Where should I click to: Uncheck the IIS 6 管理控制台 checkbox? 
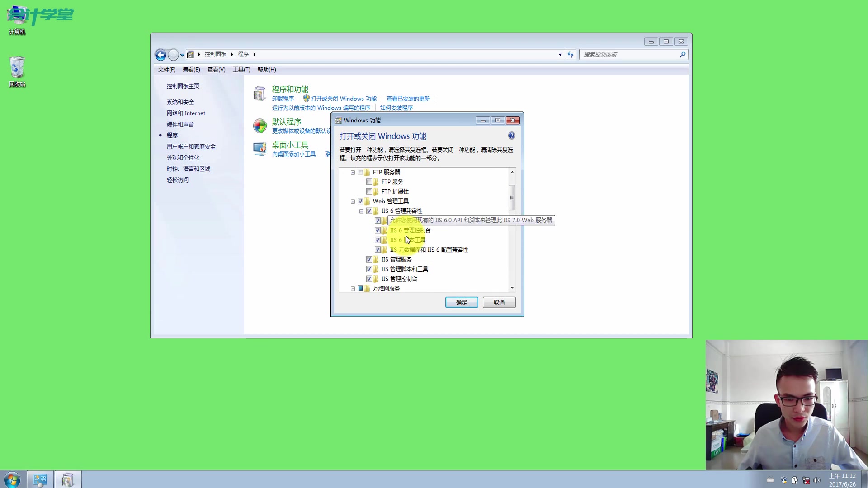(378, 230)
